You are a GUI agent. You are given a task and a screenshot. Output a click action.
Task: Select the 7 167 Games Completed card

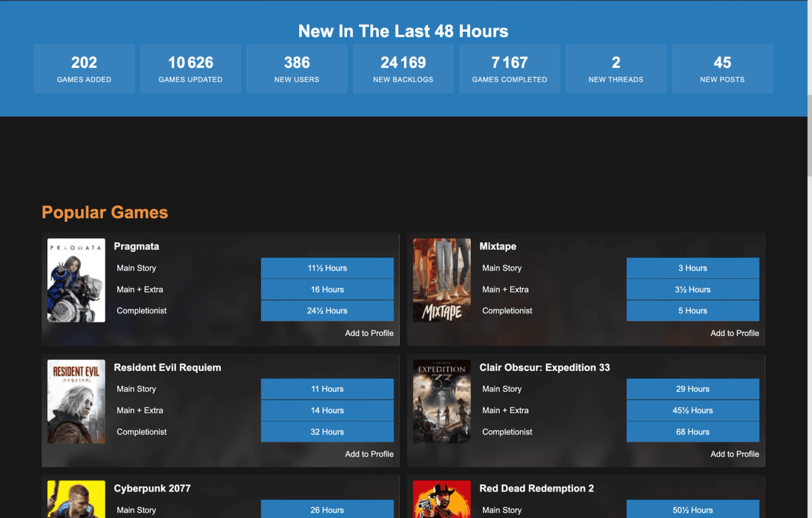click(510, 69)
